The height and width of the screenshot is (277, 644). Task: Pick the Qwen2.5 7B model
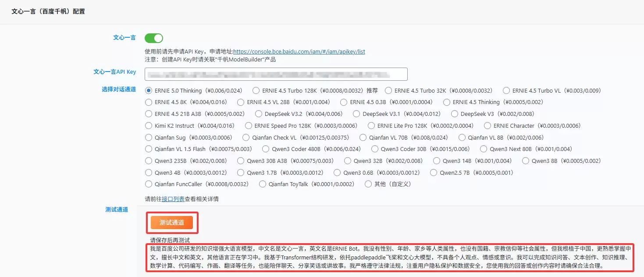point(435,173)
